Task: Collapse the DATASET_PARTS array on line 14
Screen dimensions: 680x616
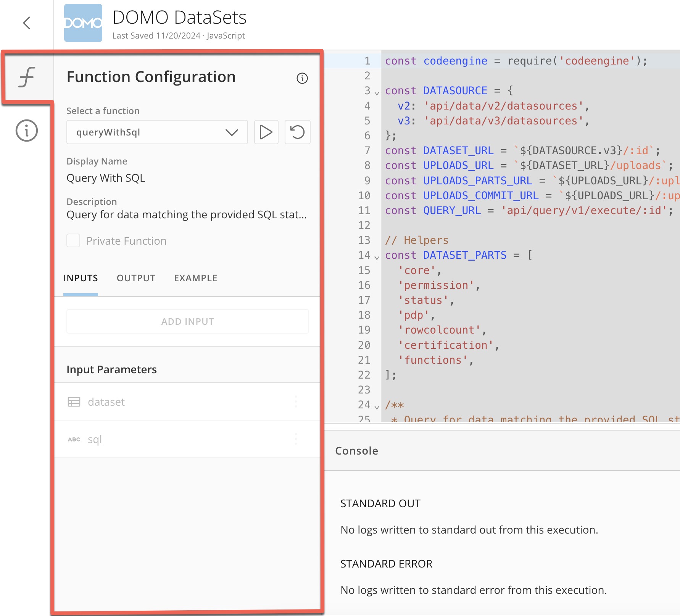Action: click(x=377, y=256)
